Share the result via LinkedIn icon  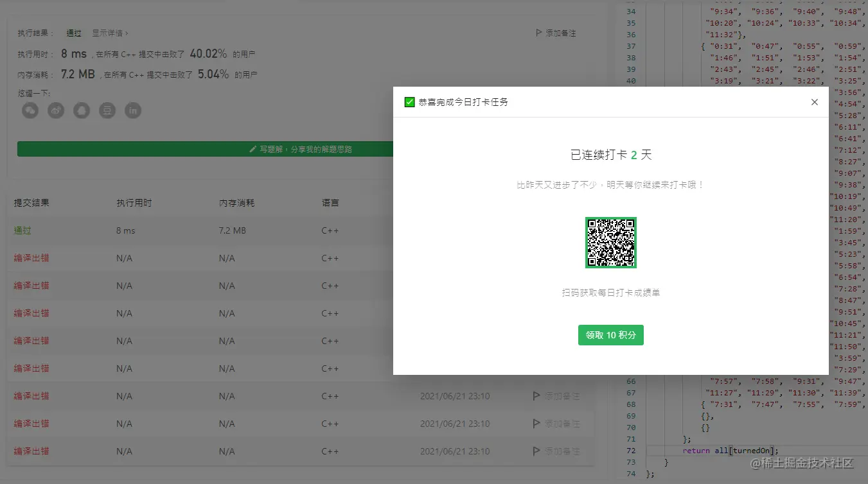pos(133,110)
